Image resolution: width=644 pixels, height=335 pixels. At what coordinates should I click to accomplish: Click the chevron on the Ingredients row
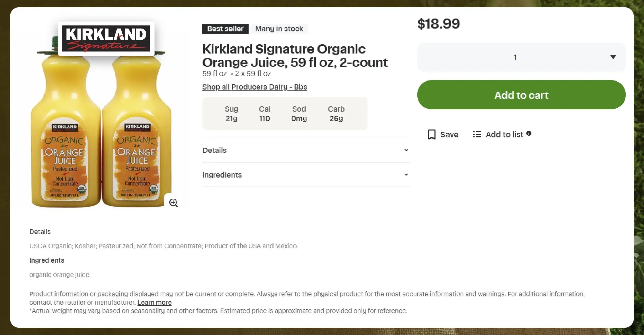(x=406, y=174)
